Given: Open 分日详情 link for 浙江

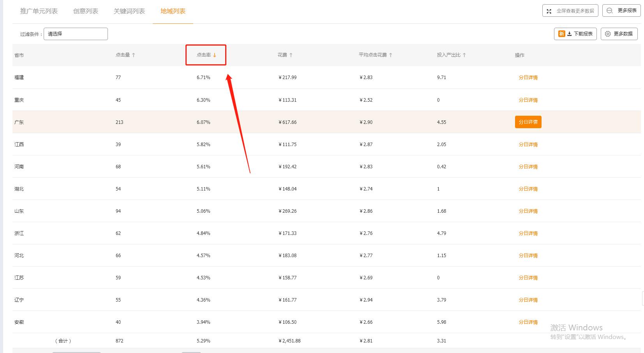Looking at the screenshot, I should pos(528,233).
